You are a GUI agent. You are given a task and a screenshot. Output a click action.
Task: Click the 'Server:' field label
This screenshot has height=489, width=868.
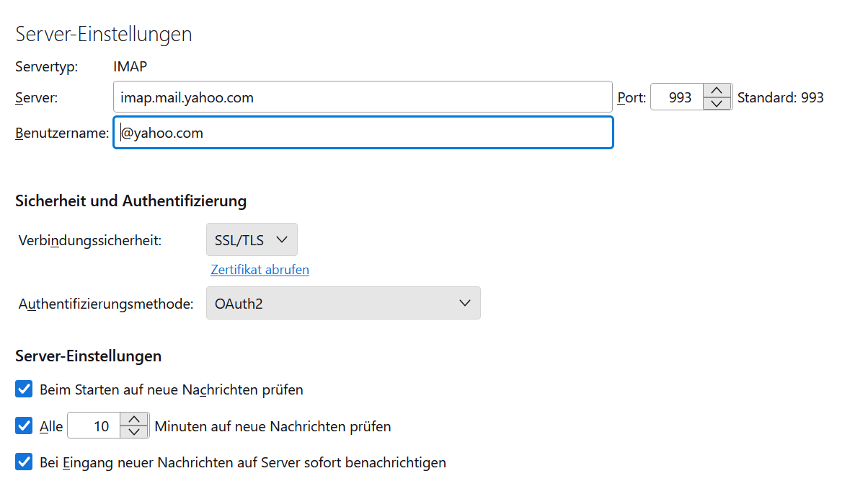click(x=36, y=97)
